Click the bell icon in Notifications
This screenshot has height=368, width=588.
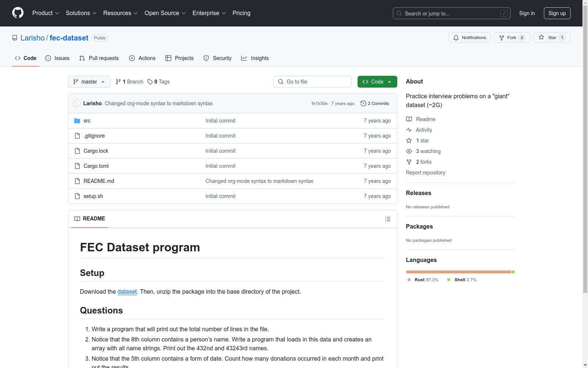click(x=456, y=38)
